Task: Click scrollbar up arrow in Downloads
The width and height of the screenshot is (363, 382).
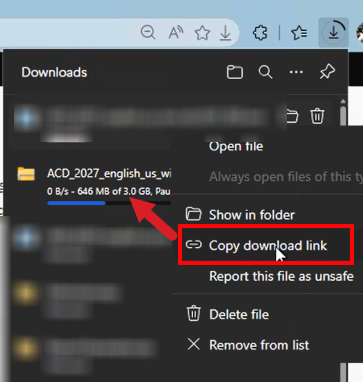Action: coord(343,101)
